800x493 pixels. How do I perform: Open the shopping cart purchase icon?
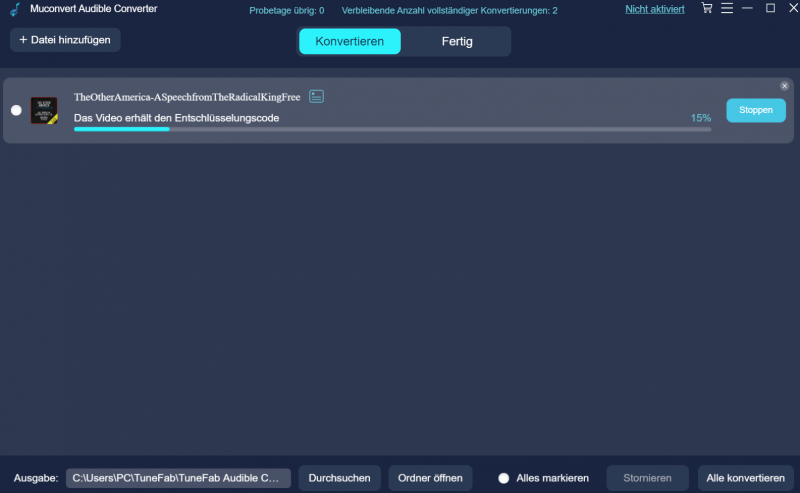pyautogui.click(x=707, y=8)
